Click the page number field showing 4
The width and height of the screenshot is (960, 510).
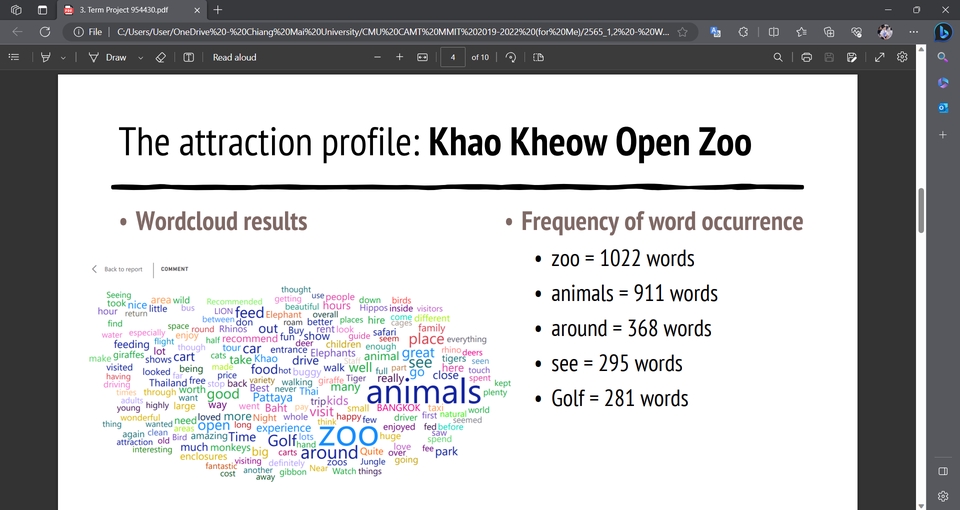452,57
